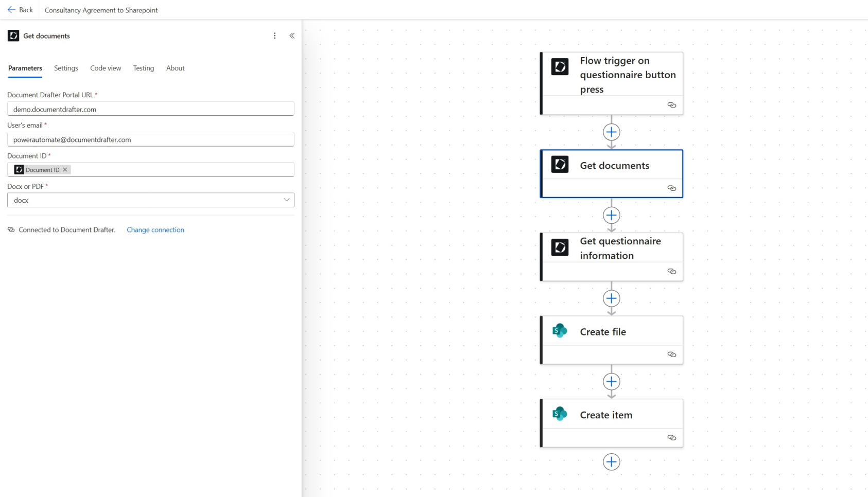Open the Docx or PDF dropdown
Screen dimensions: 868x497
(150, 200)
